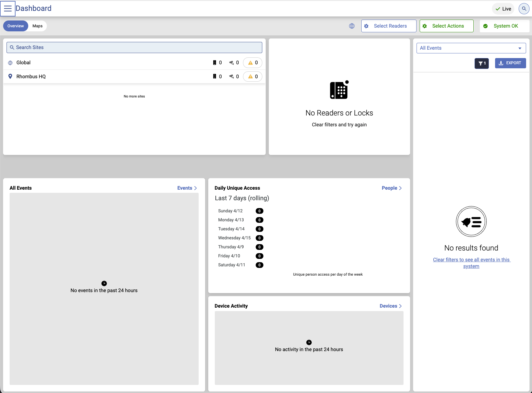The height and width of the screenshot is (393, 532).
Task: Click Clear filters to see all events link
Action: [471, 263]
